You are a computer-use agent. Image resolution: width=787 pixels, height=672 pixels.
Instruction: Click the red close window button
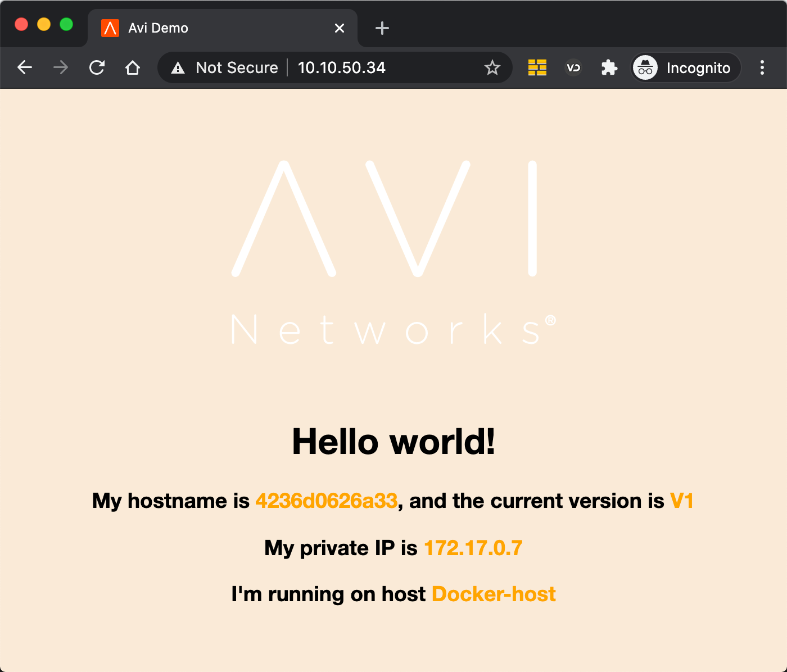click(21, 24)
